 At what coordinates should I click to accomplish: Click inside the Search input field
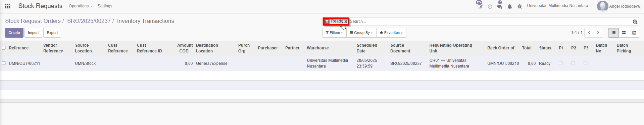(490, 22)
